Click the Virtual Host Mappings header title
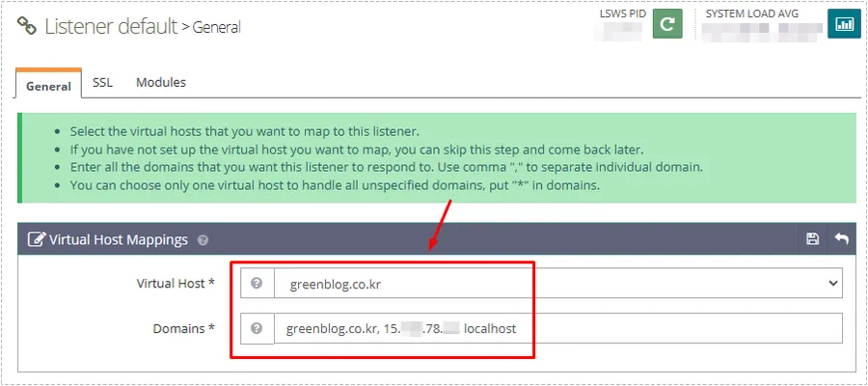 118,239
